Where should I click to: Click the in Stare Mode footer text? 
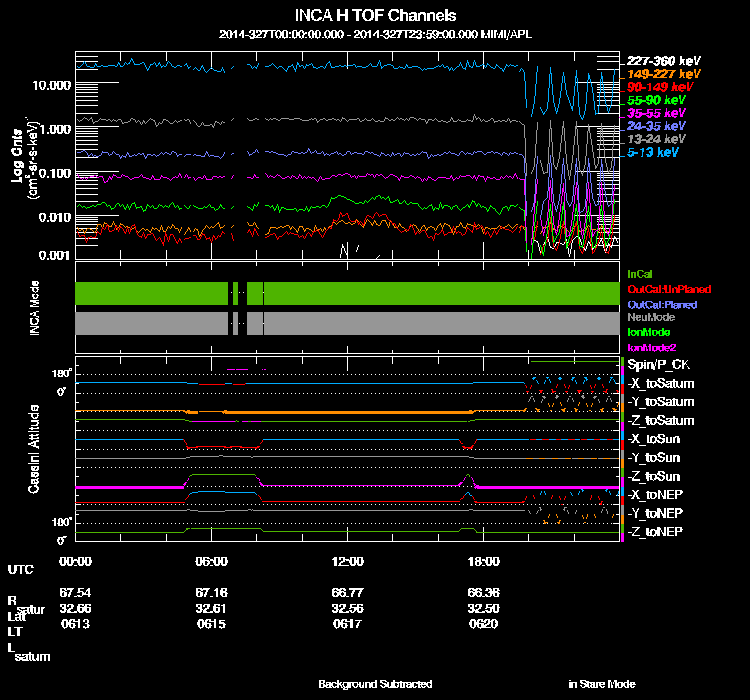click(601, 684)
